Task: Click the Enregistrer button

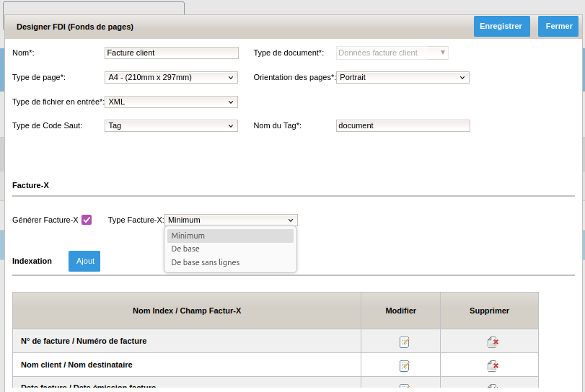Action: (501, 26)
